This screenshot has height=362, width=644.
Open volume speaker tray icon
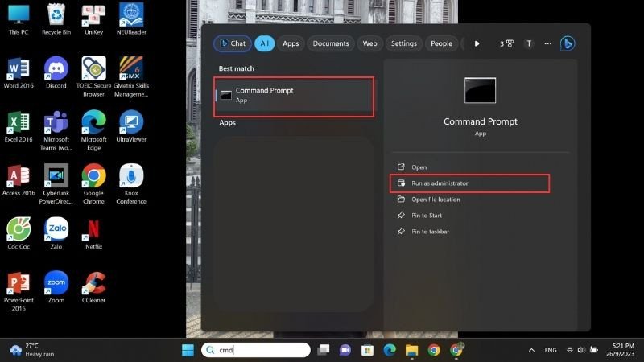point(581,350)
